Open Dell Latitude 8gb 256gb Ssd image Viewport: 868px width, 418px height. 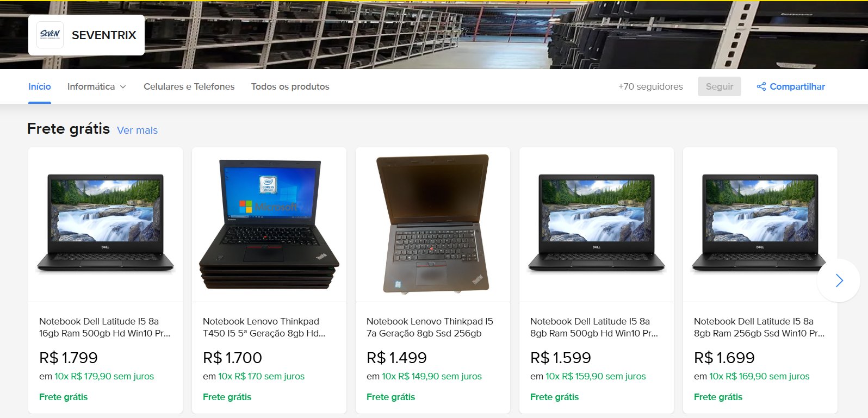[x=760, y=224]
